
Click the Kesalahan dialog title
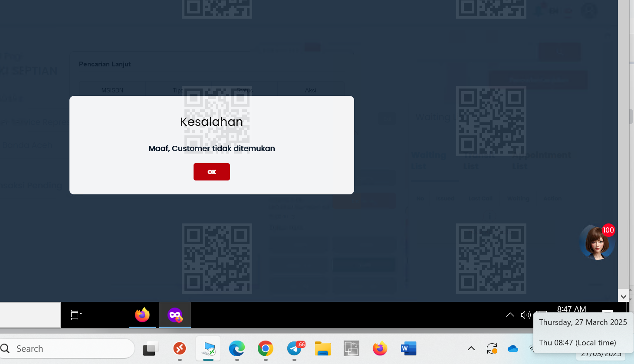coord(212,122)
